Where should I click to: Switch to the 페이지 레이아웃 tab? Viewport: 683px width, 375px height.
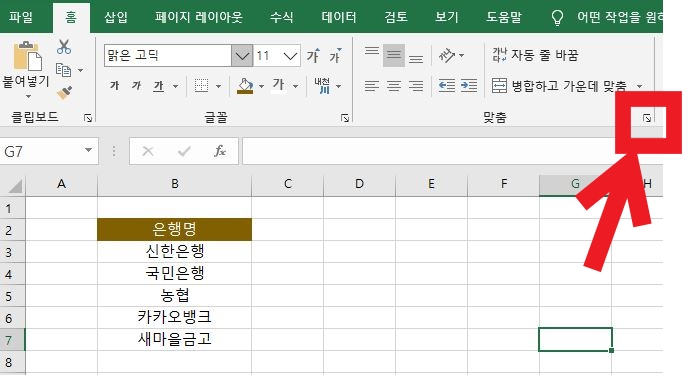coord(198,17)
